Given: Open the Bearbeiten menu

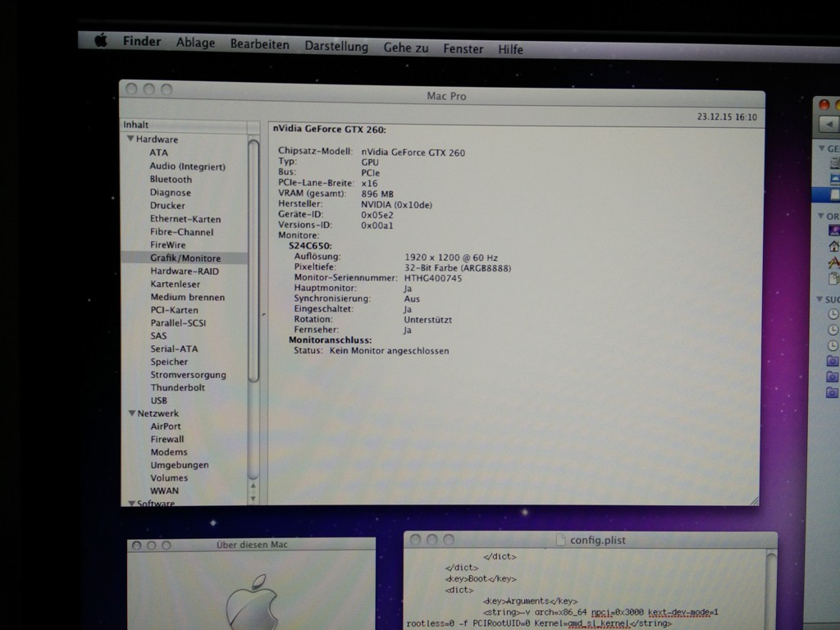Looking at the screenshot, I should (x=260, y=44).
